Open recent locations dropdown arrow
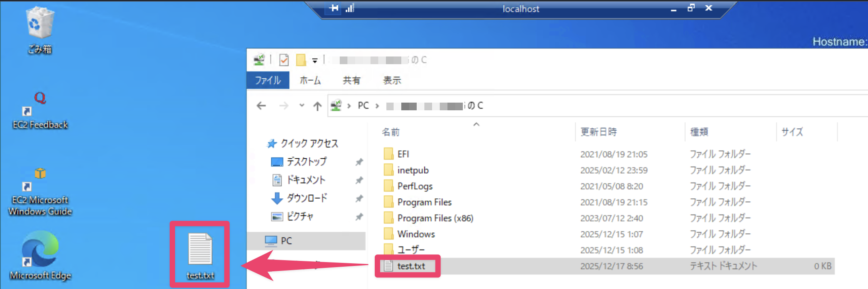The height and width of the screenshot is (289, 868). click(302, 105)
